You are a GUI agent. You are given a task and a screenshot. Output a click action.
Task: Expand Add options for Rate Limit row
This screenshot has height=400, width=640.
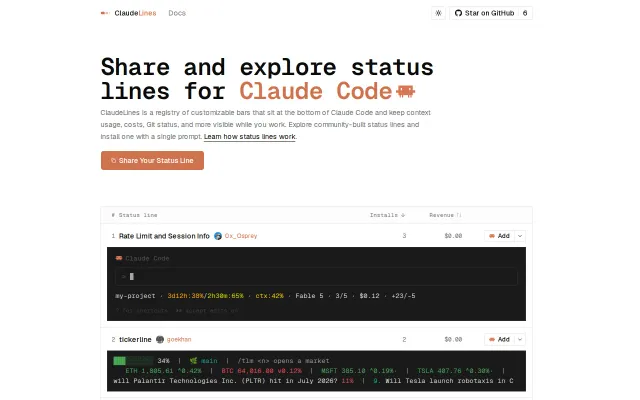pos(520,236)
